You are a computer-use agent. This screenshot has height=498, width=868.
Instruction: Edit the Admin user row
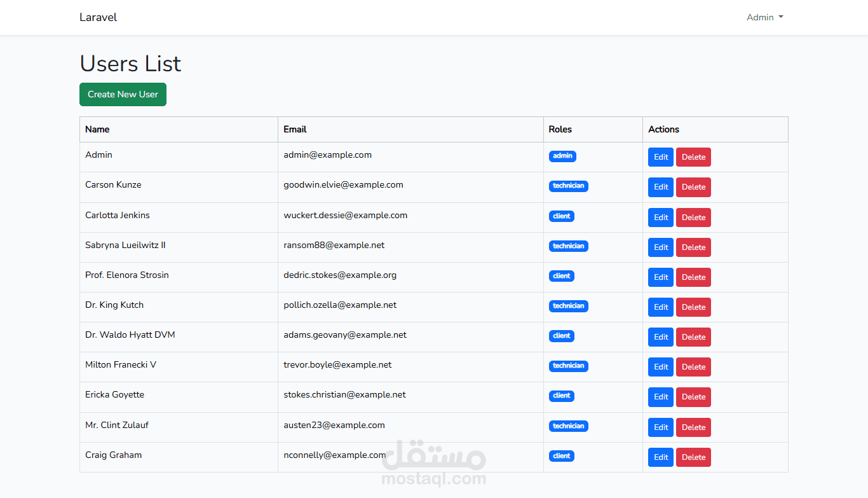[660, 156]
